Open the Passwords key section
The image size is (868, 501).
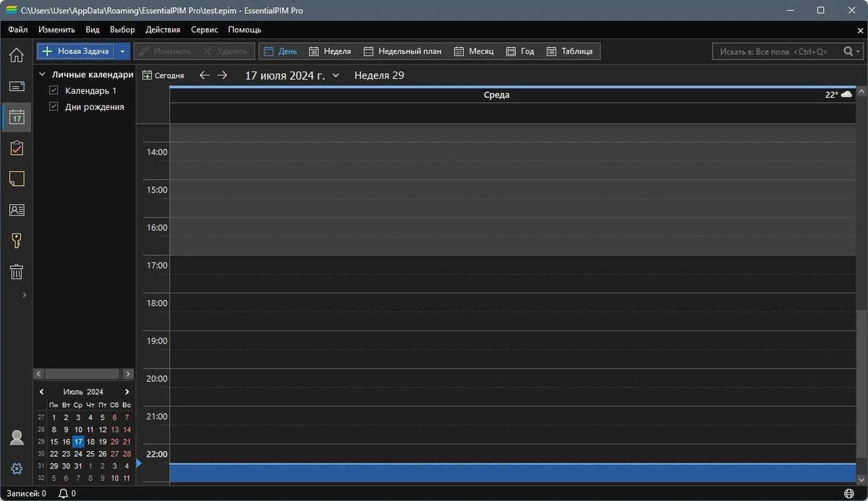(x=16, y=241)
